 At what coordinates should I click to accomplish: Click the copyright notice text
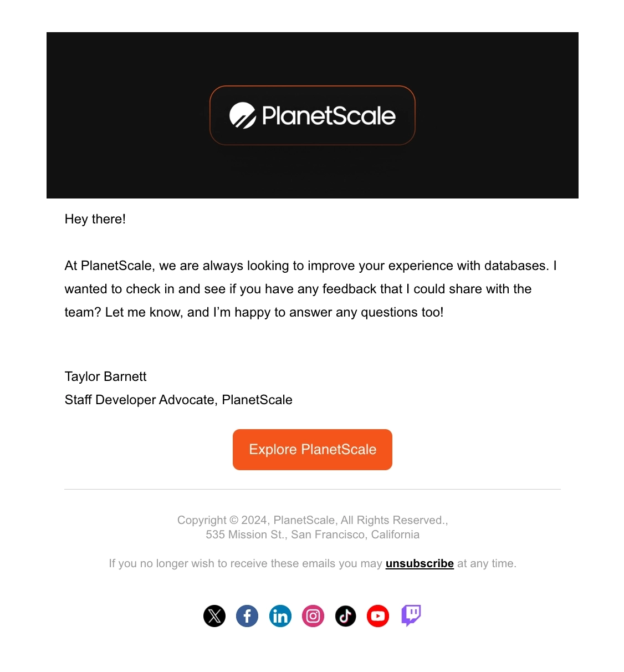tap(312, 520)
